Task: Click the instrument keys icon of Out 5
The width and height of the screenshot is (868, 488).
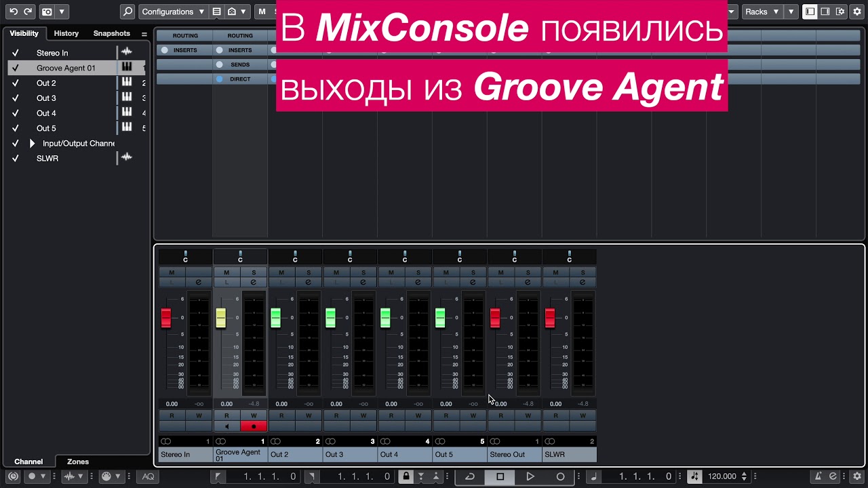Action: click(127, 127)
